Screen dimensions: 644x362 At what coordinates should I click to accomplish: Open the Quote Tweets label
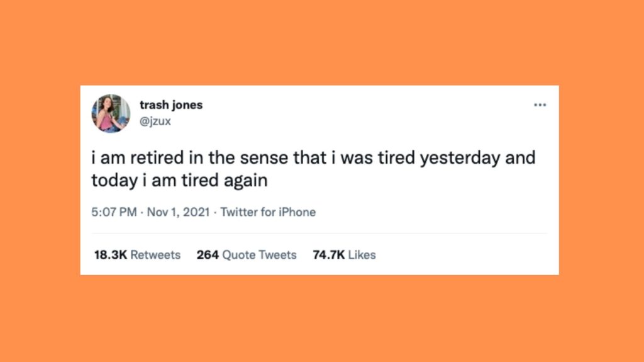[259, 255]
